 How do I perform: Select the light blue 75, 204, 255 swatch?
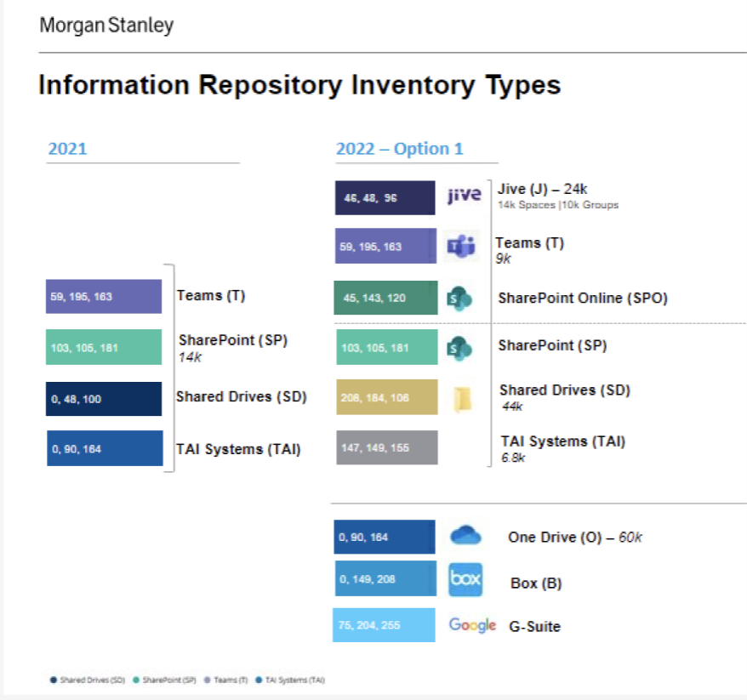coord(384,625)
